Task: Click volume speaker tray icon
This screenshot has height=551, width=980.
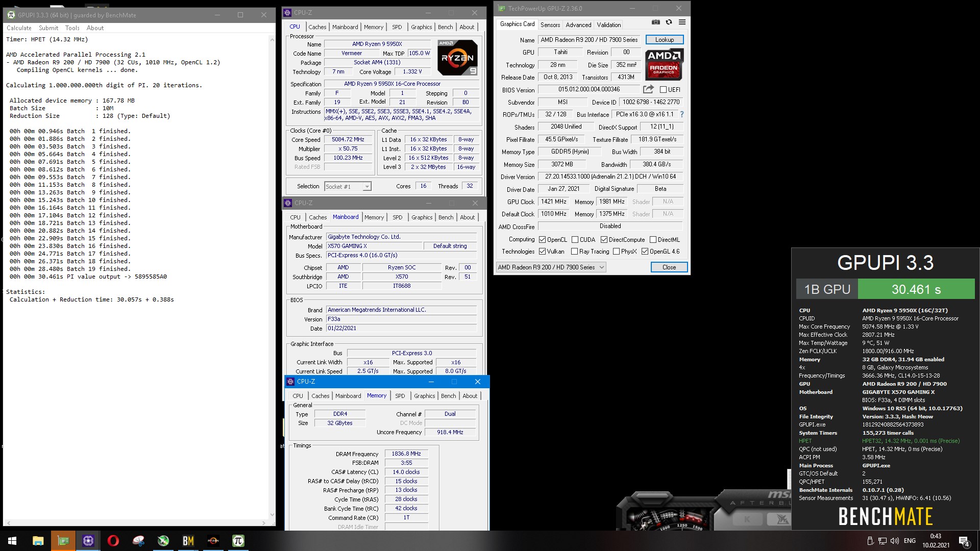Action: (895, 541)
